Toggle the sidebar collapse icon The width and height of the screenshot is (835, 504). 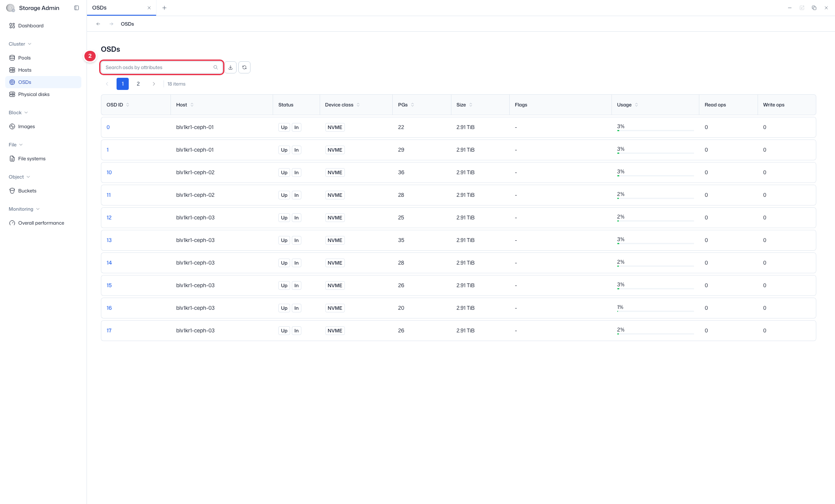click(77, 8)
